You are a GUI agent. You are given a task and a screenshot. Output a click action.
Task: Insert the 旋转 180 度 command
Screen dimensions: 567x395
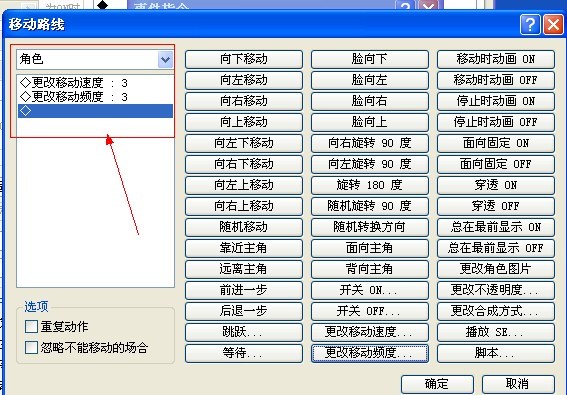point(370,185)
